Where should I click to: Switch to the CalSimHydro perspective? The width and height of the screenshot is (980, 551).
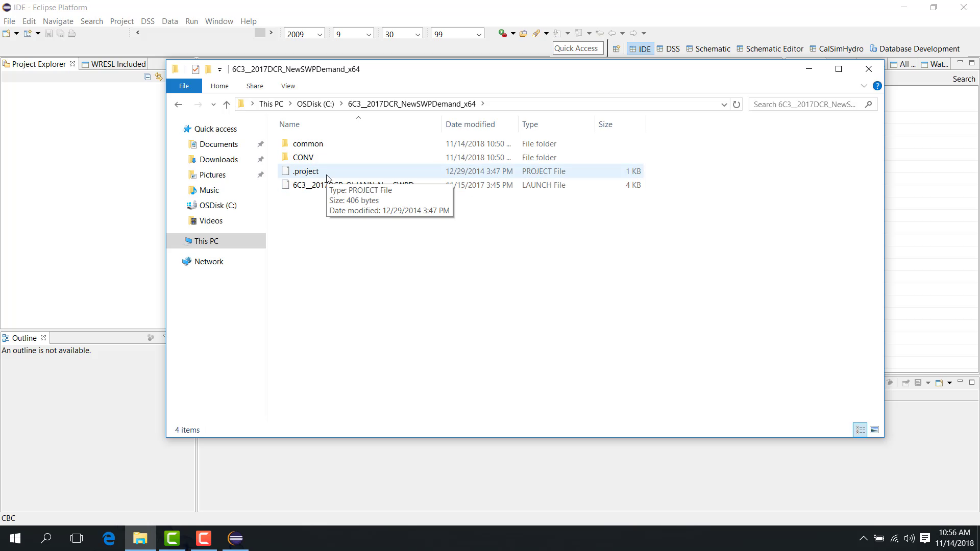click(836, 49)
